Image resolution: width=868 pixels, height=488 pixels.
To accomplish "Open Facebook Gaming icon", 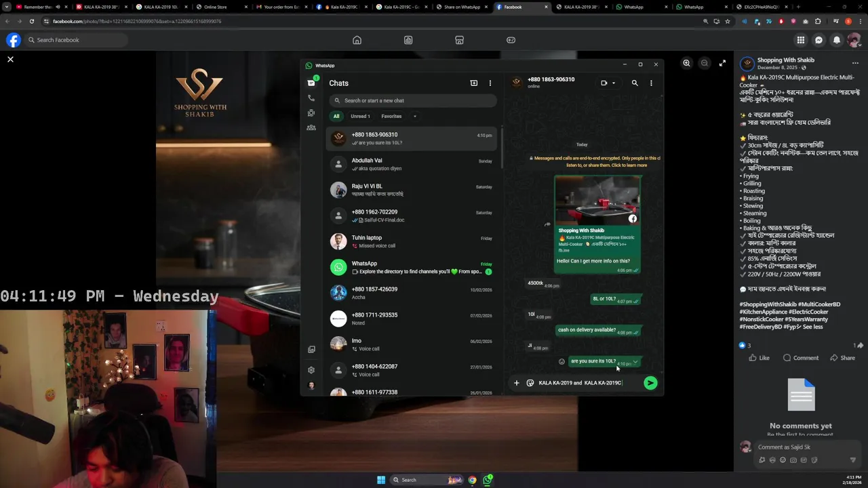I will coord(511,40).
